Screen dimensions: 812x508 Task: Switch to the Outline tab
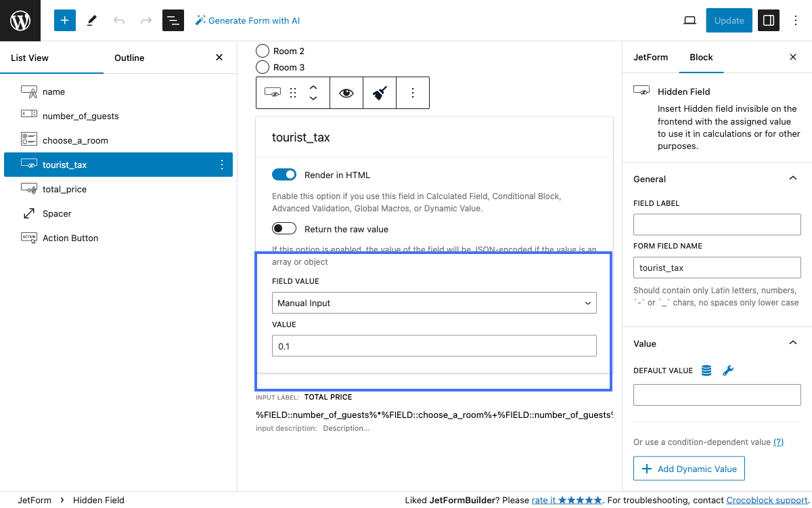tap(129, 58)
